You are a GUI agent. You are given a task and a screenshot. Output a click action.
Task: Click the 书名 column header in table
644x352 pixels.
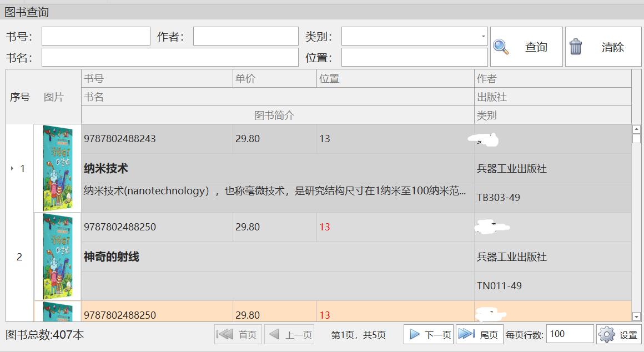pyautogui.click(x=278, y=97)
